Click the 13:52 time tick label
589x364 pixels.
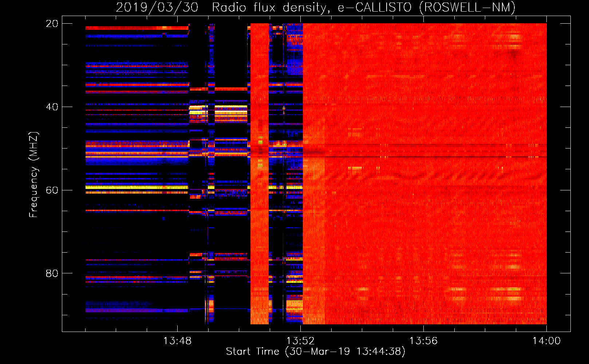(x=300, y=341)
